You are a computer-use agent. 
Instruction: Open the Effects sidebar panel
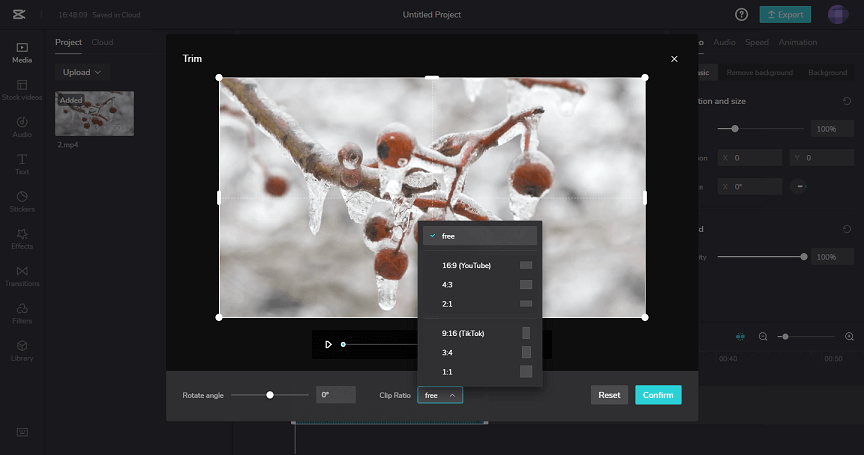pyautogui.click(x=22, y=239)
